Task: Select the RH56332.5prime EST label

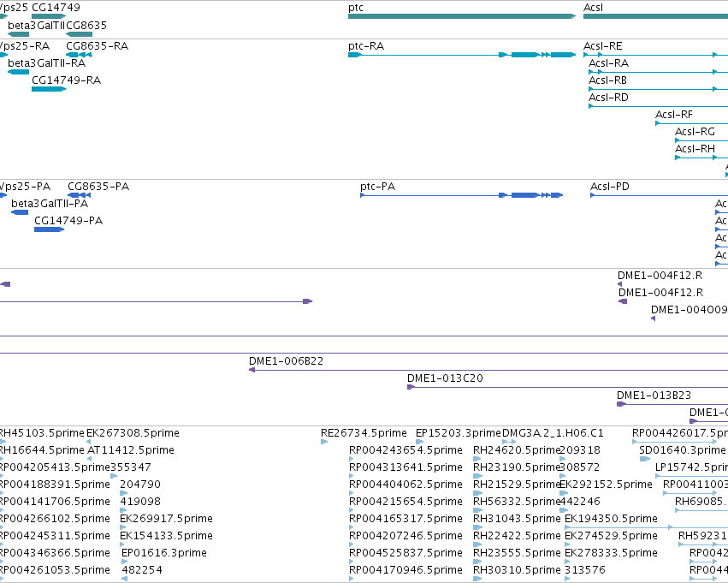Action: click(x=517, y=502)
